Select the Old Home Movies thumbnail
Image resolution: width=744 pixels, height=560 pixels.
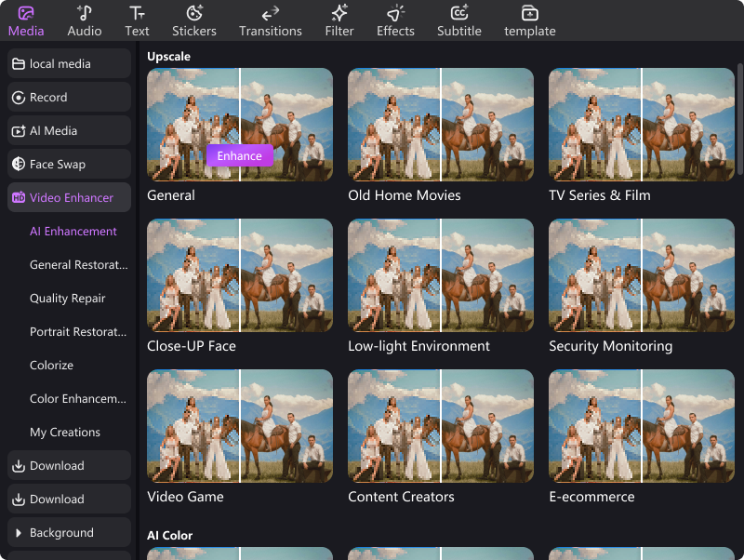coord(441,125)
